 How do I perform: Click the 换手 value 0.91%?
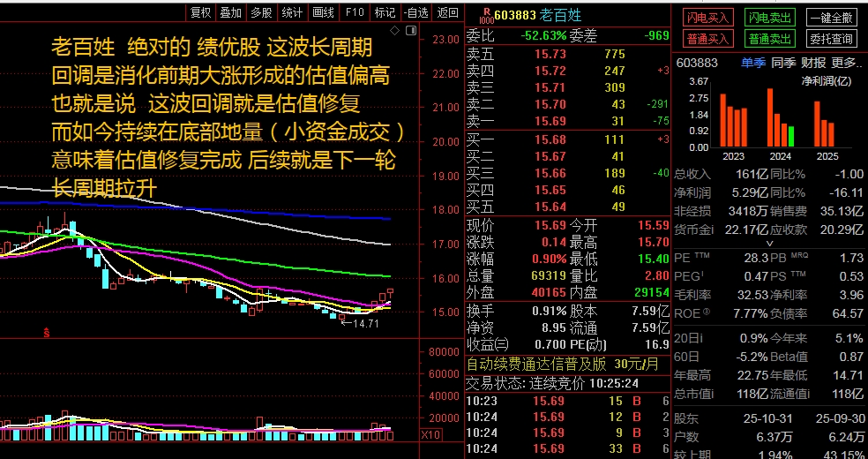pyautogui.click(x=550, y=312)
